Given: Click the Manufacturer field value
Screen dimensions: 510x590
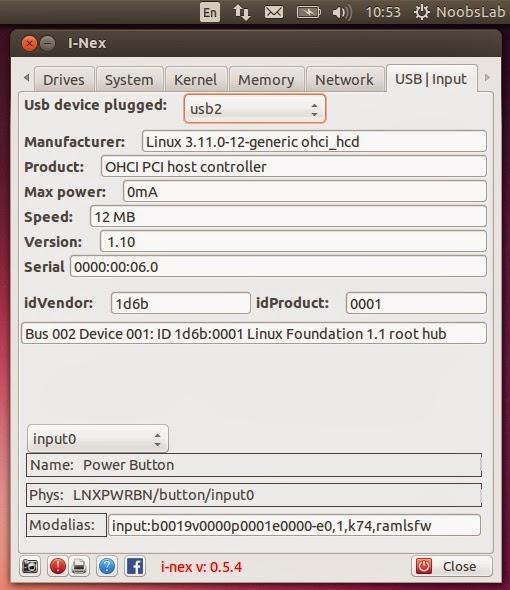Looking at the screenshot, I should tap(314, 141).
